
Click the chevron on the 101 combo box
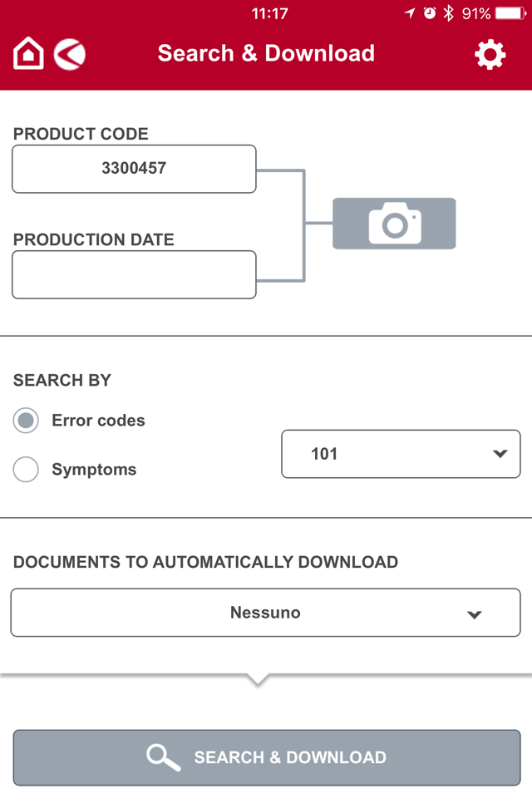click(500, 454)
